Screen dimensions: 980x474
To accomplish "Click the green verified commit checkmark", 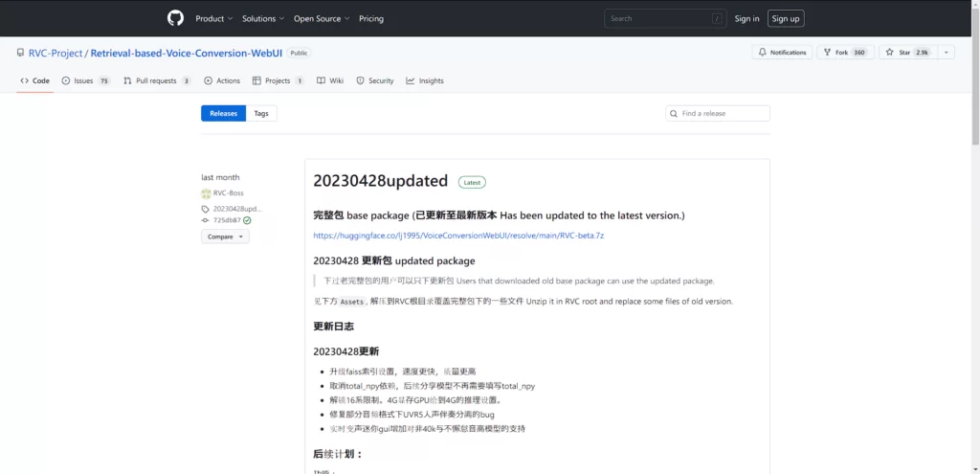I will (x=247, y=220).
